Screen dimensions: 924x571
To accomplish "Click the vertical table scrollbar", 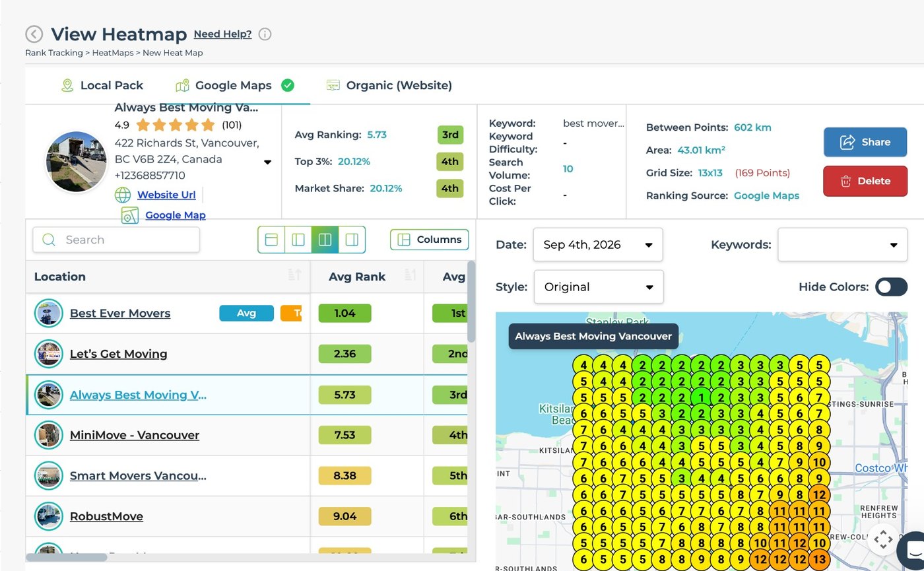I will coord(471,301).
